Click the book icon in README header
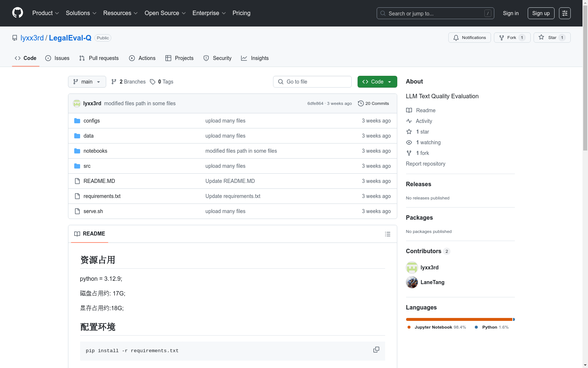 [77, 234]
